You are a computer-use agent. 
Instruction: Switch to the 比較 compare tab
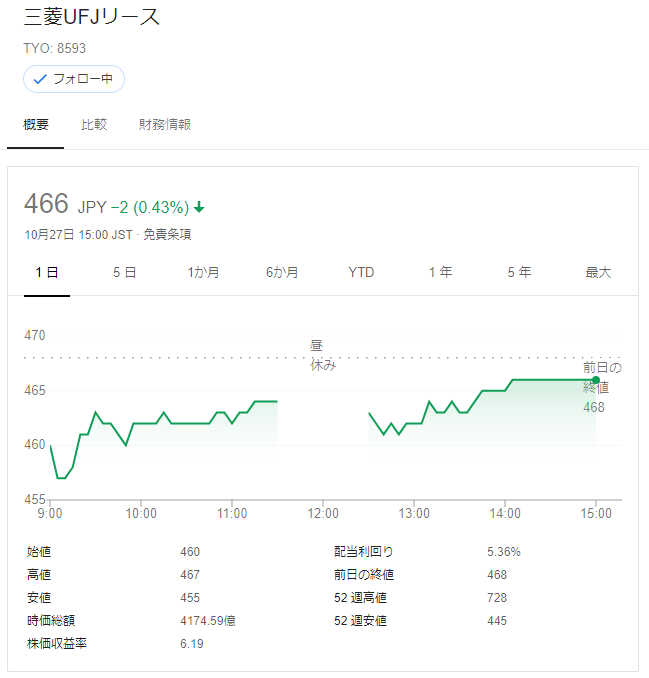click(x=94, y=125)
